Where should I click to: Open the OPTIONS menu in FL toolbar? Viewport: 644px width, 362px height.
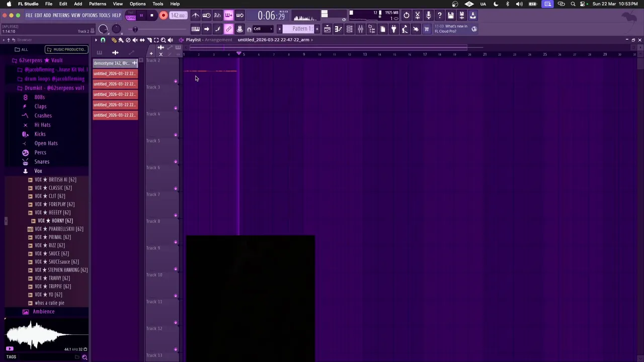90,16
